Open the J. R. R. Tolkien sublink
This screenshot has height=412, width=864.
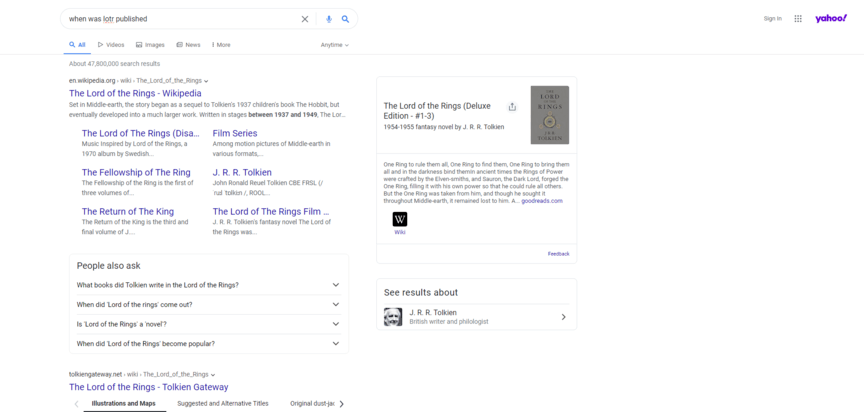pyautogui.click(x=242, y=172)
